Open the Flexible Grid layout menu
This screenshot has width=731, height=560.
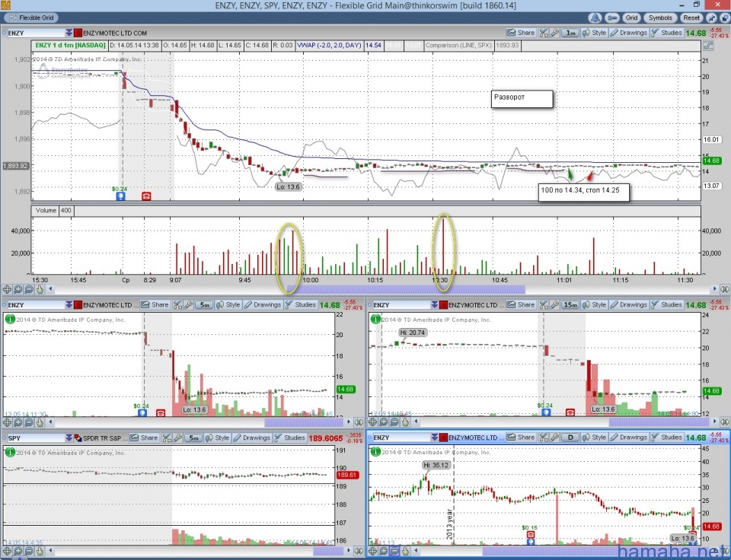coord(30,17)
